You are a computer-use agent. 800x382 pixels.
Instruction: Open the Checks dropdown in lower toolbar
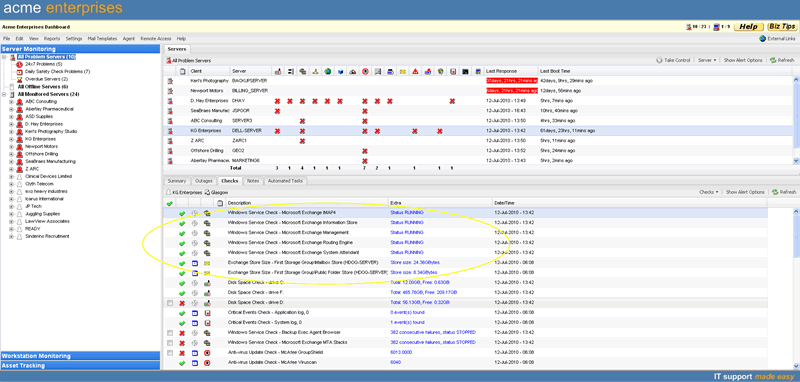[x=709, y=192]
